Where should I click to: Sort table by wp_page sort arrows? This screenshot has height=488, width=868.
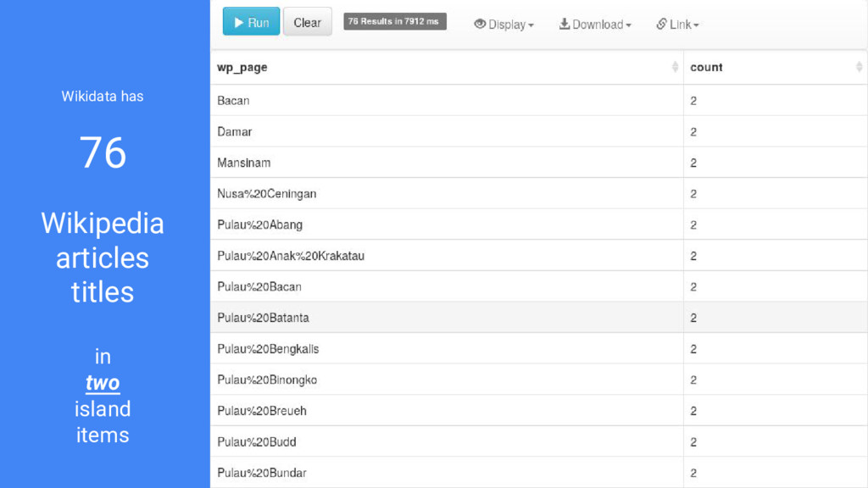pyautogui.click(x=675, y=67)
